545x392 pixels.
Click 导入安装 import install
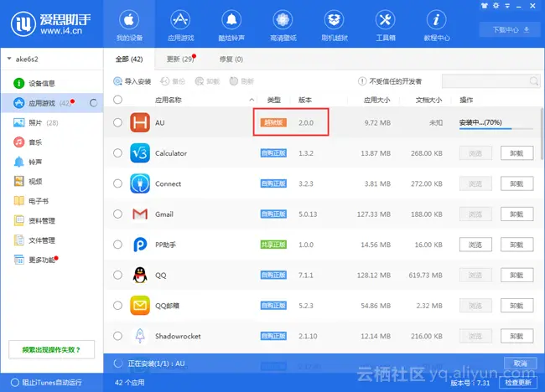click(x=132, y=81)
